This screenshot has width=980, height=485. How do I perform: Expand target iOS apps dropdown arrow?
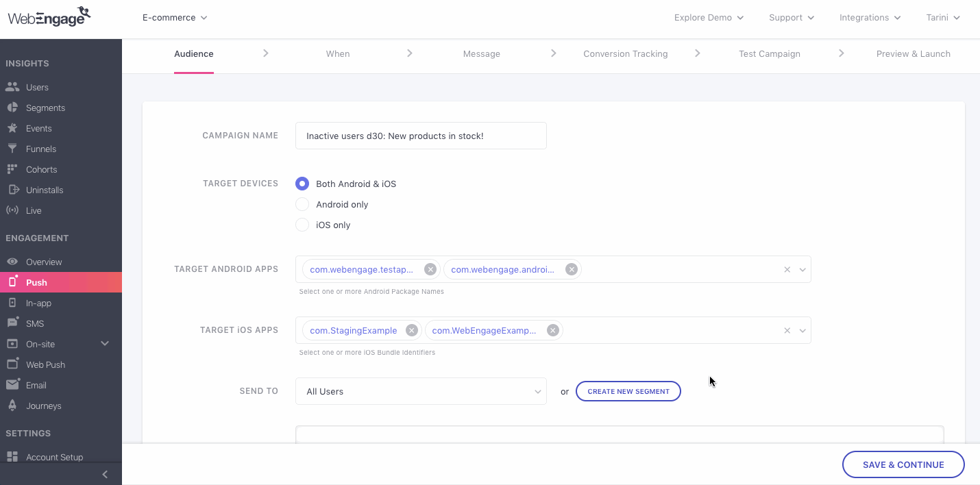click(x=803, y=331)
